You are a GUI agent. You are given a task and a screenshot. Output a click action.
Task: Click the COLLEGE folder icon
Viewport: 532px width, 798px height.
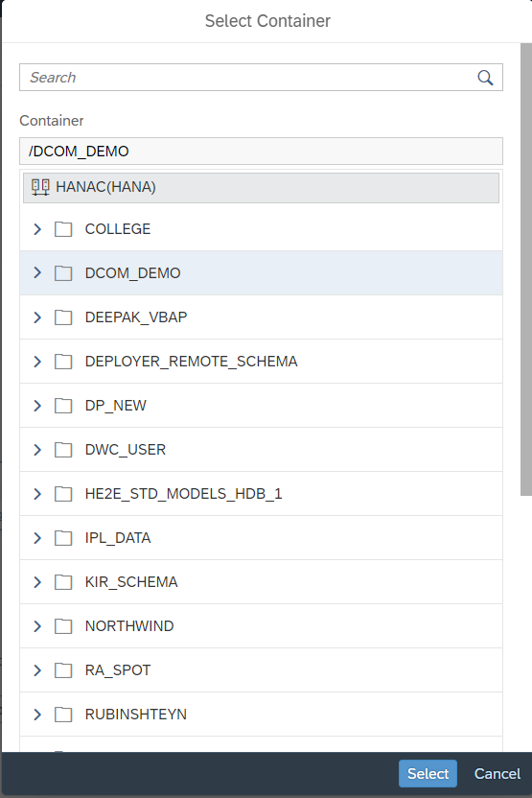(63, 229)
